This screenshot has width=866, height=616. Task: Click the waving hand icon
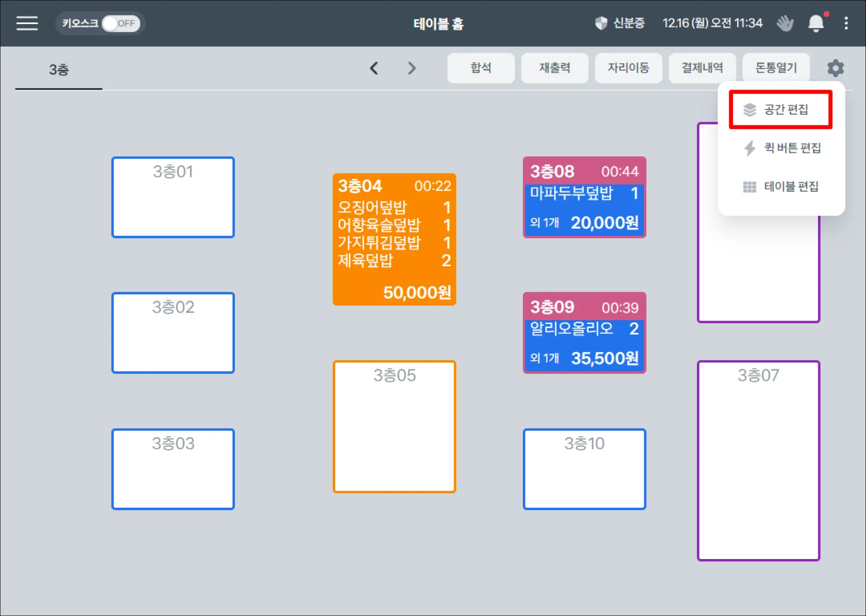tap(785, 23)
